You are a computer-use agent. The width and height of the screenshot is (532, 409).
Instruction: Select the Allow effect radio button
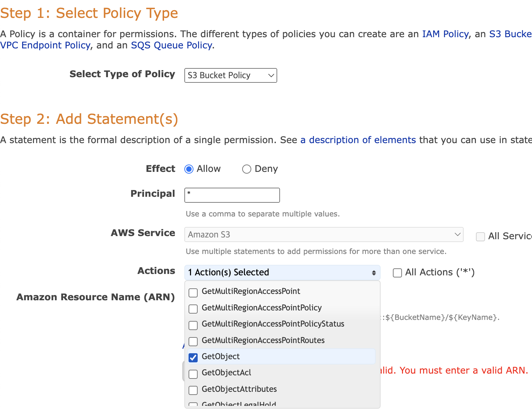189,169
